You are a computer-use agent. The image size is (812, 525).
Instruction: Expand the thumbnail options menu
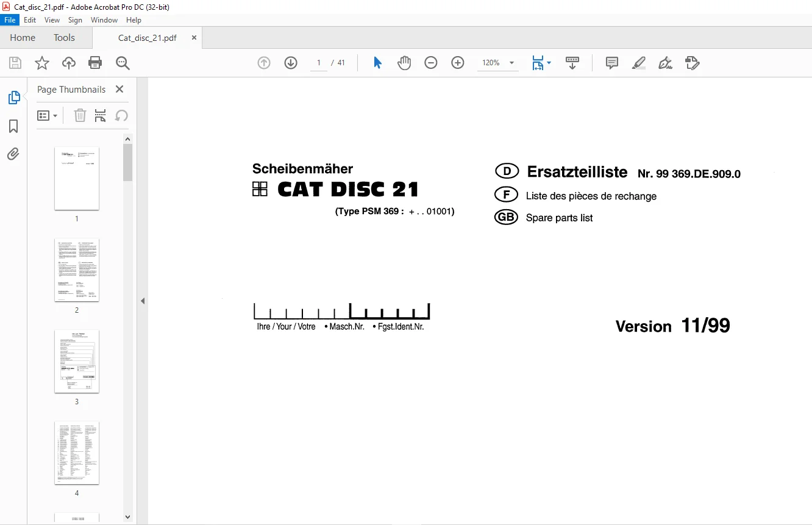pyautogui.click(x=48, y=115)
